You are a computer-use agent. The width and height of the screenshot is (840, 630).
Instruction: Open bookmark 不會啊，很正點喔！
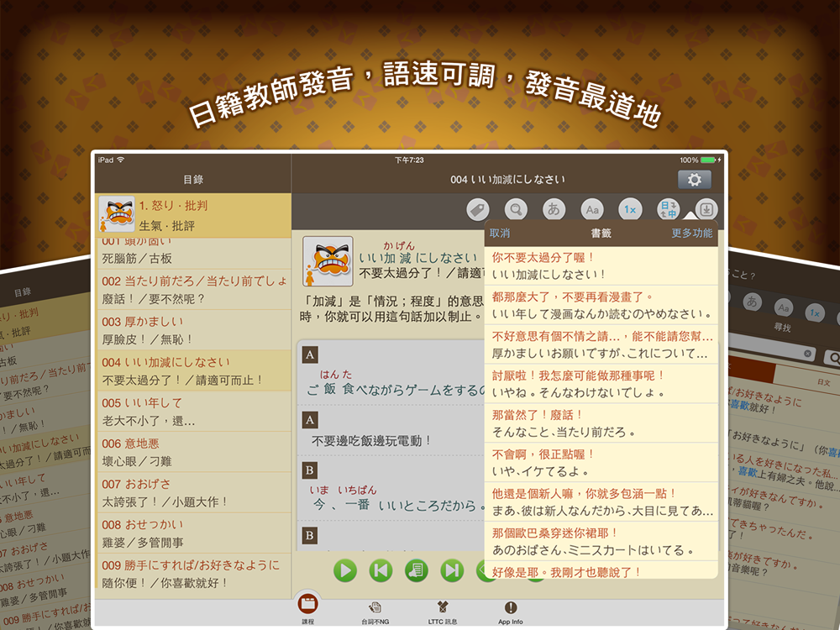coord(601,462)
